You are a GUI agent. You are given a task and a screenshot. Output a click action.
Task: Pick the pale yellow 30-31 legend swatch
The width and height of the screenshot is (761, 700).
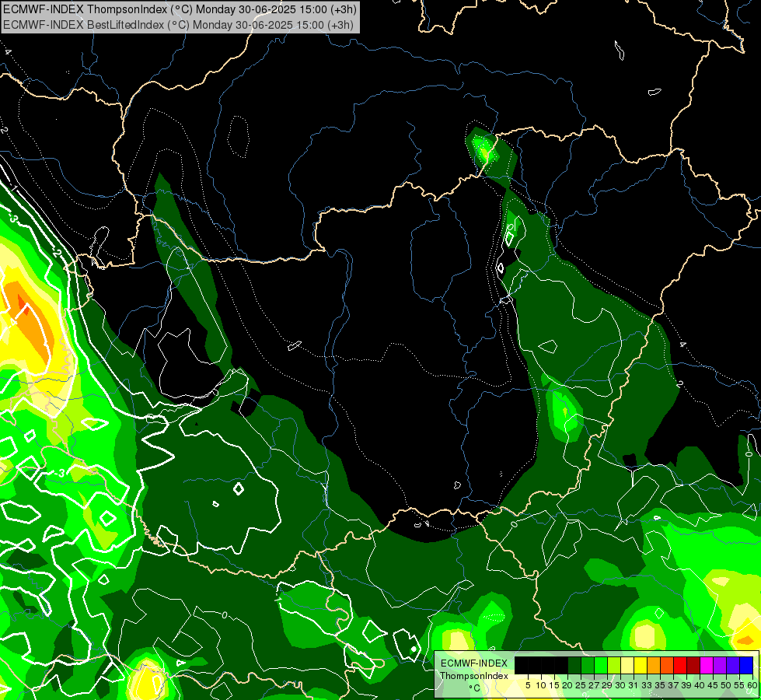point(627,666)
